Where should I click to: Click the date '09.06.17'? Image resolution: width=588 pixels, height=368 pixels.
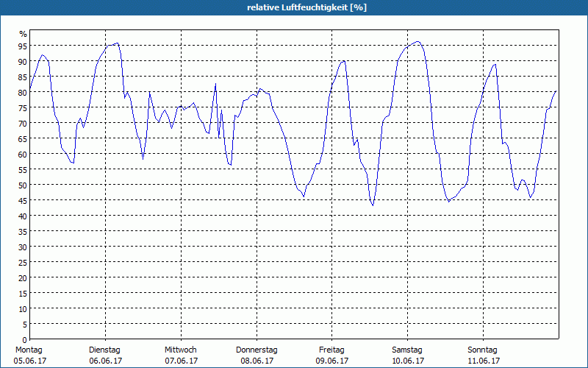(332, 361)
